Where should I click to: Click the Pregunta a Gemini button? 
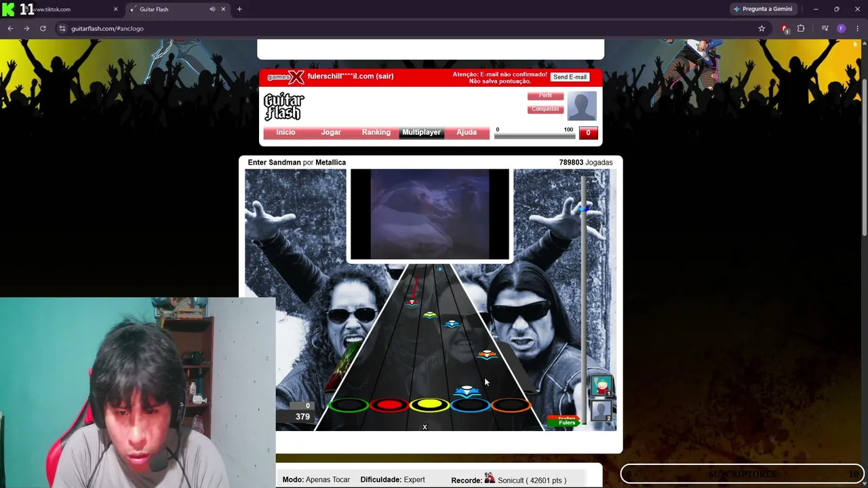(762, 9)
